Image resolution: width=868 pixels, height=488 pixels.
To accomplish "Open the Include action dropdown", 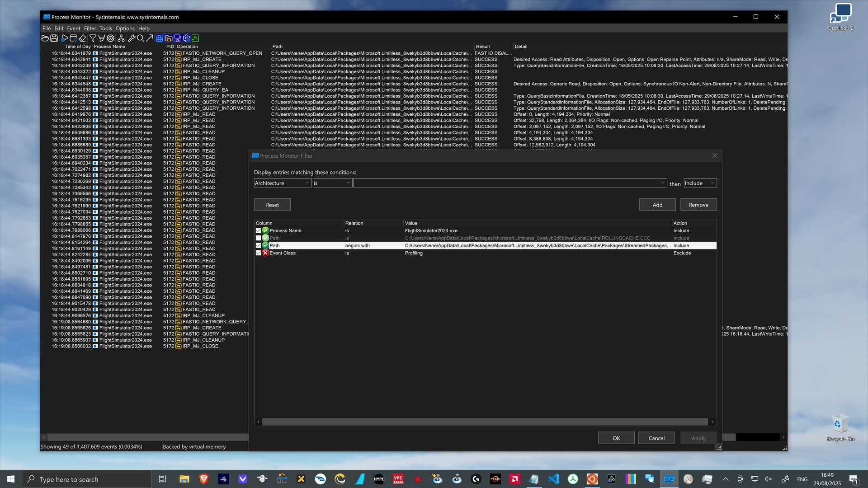I will point(700,183).
